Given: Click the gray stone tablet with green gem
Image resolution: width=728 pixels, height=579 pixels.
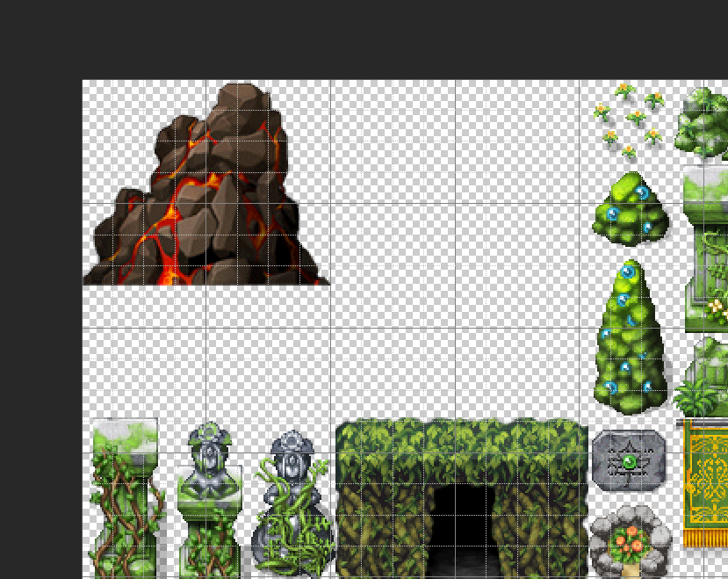Looking at the screenshot, I should 629,460.
